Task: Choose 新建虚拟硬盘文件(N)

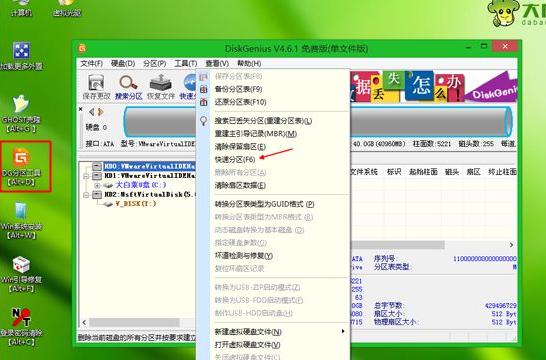Action: [x=248, y=332]
